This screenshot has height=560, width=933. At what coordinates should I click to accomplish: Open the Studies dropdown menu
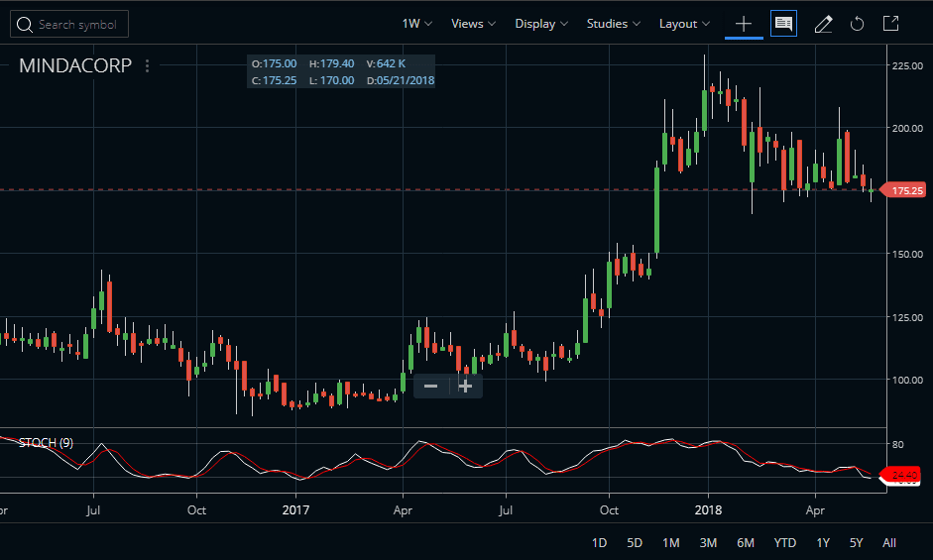[614, 24]
